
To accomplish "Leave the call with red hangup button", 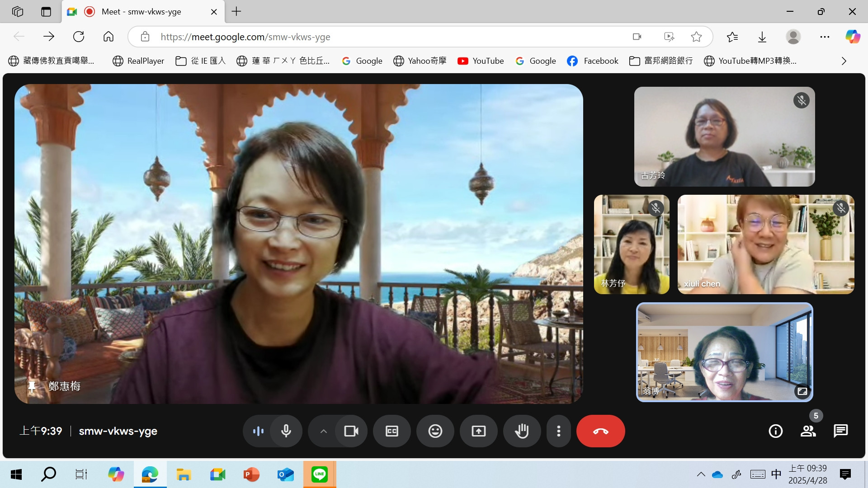I will click(600, 431).
